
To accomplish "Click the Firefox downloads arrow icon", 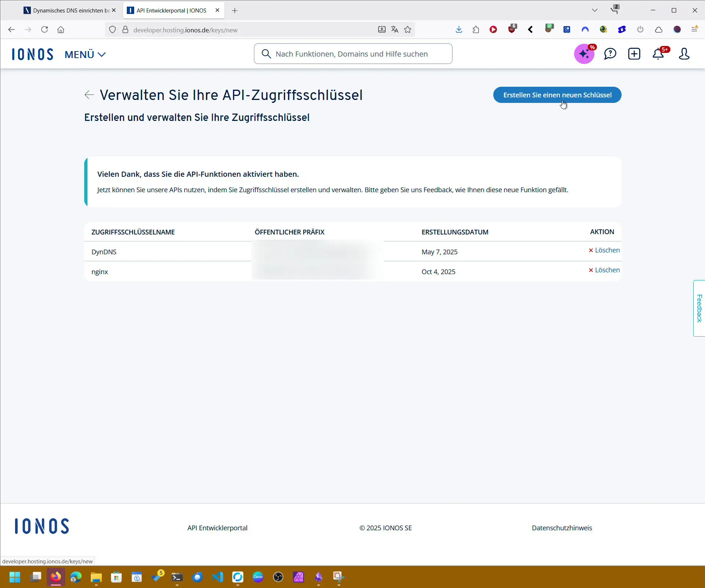I will [x=459, y=30].
